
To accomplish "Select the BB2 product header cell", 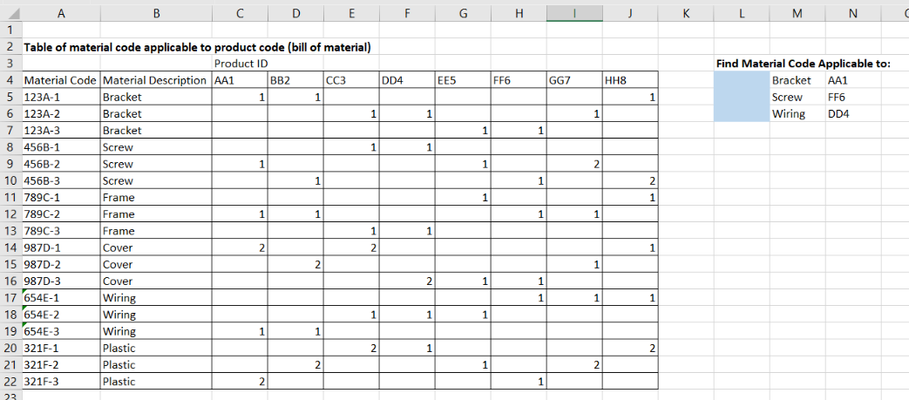I will pos(295,81).
